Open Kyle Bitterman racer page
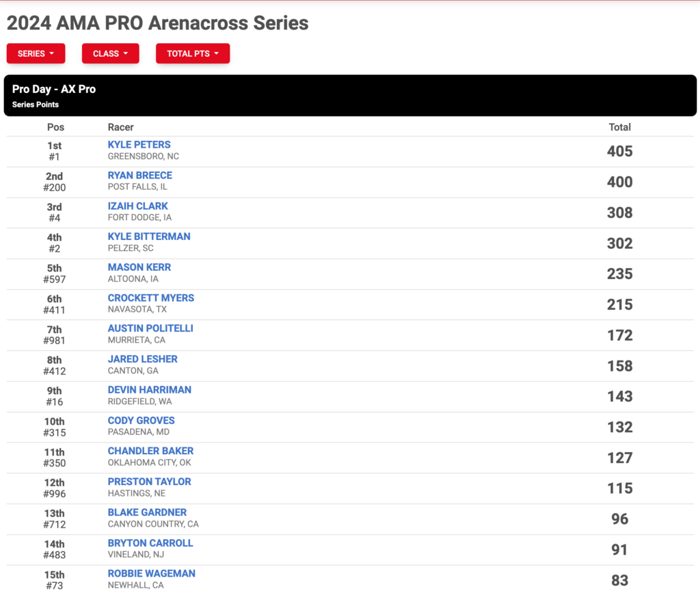700x593 pixels. point(148,237)
